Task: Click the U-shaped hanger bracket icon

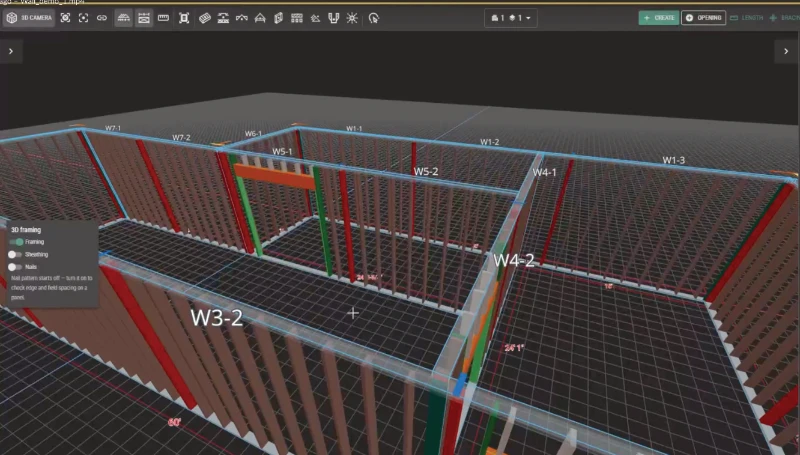Action: tap(334, 18)
